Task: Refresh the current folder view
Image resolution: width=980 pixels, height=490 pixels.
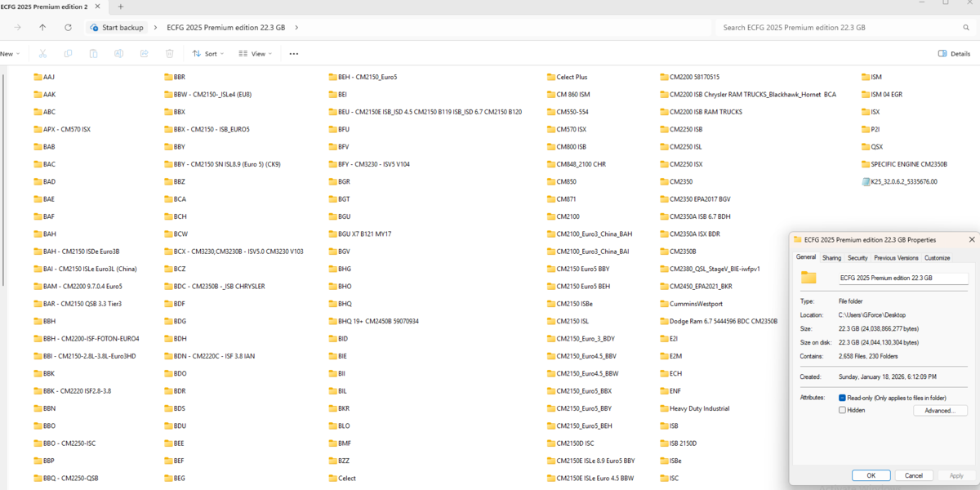Action: point(68,27)
